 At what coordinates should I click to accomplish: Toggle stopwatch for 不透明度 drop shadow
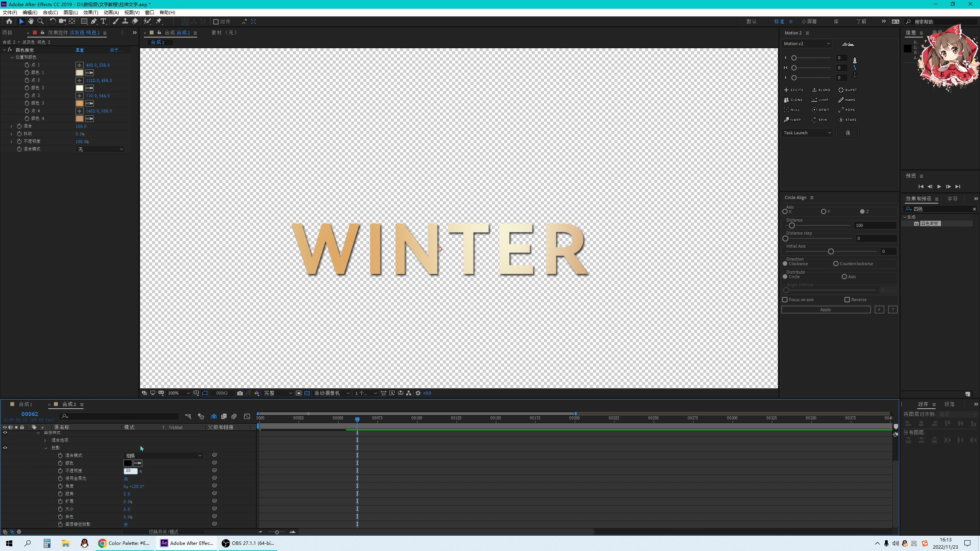pyautogui.click(x=60, y=471)
